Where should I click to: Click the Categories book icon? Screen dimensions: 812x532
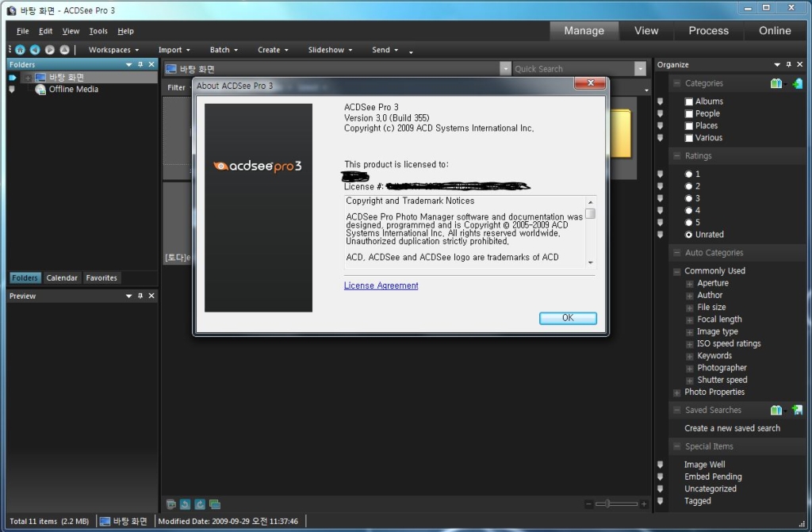pos(776,83)
